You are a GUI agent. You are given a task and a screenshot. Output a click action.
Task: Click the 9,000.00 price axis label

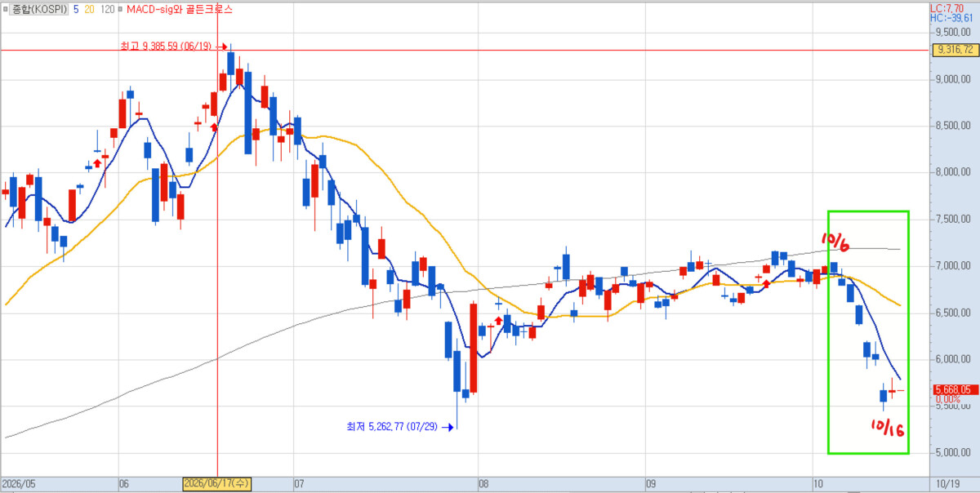953,79
